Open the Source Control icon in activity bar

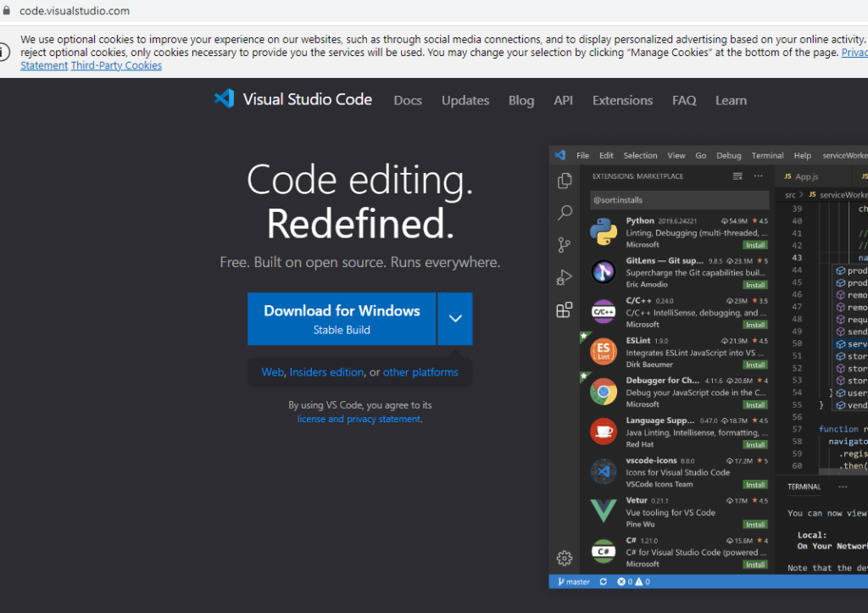(x=564, y=245)
